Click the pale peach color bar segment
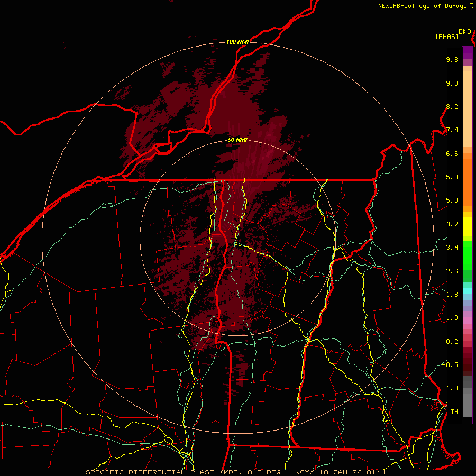Image resolution: width=476 pixels, height=476 pixels. coord(467,108)
